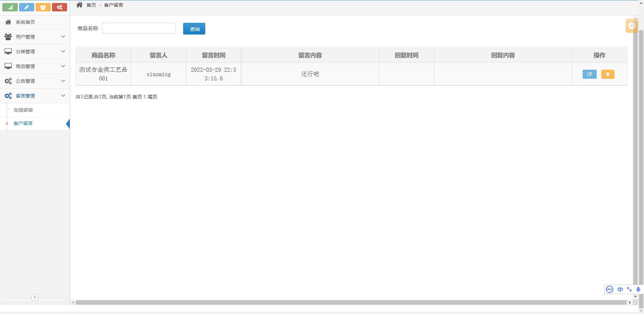Viewport: 644px width, 314px height.
Task: Open 留言管理 menu label
Action: (25, 96)
